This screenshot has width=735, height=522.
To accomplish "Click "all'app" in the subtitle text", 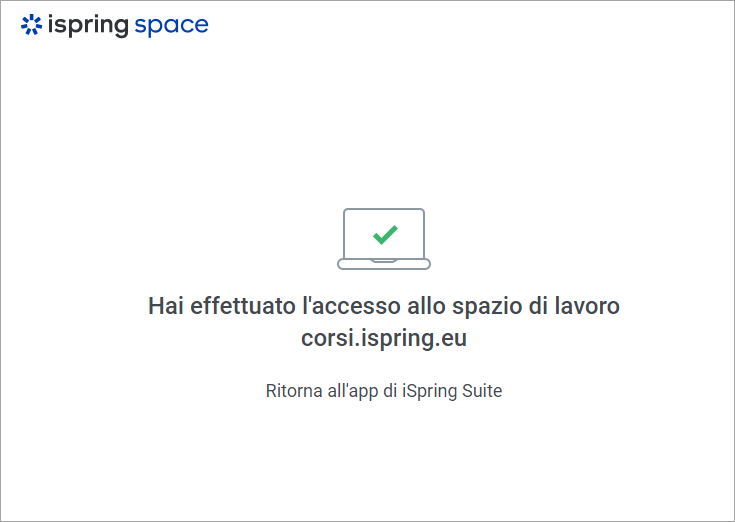I will point(352,391).
